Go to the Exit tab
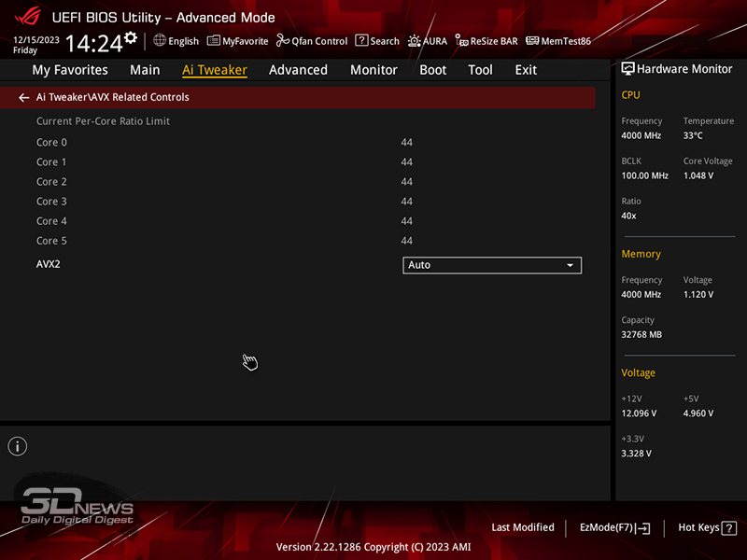747x560 pixels. click(x=526, y=70)
